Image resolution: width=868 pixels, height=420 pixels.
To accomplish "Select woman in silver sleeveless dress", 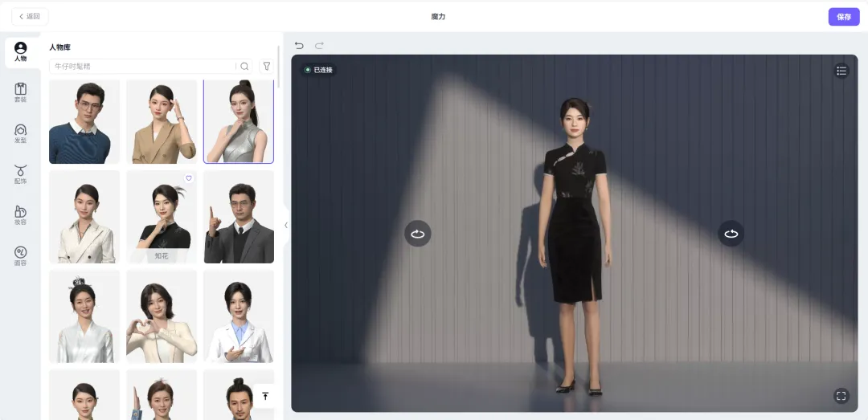I will (239, 122).
